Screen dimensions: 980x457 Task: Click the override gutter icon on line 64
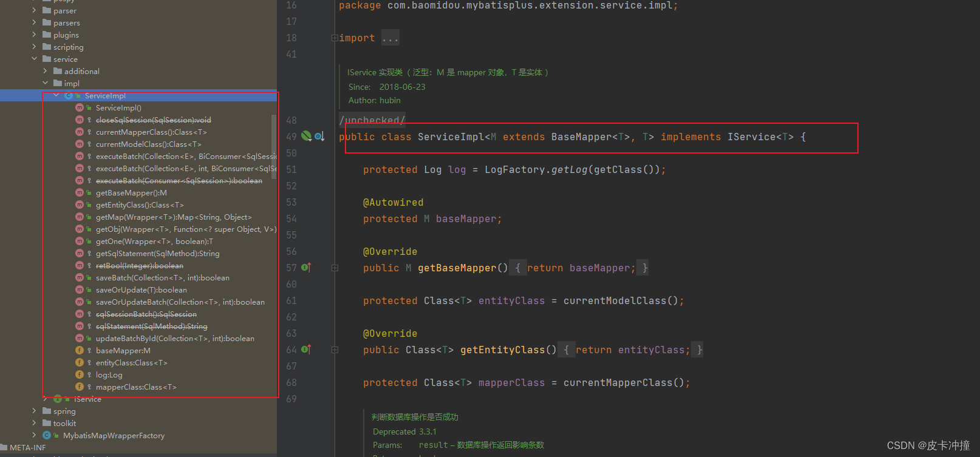point(306,349)
